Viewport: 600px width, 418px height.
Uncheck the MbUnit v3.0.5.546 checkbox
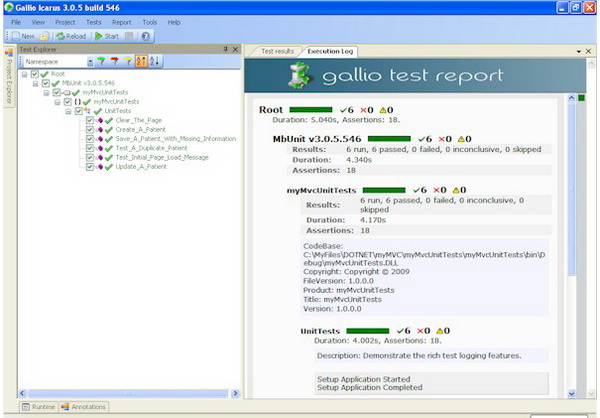click(46, 83)
